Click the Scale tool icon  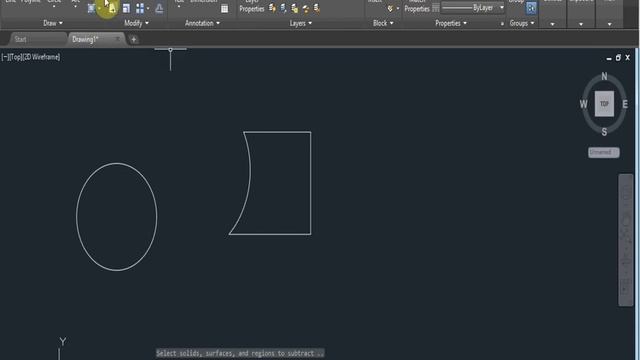point(126,8)
